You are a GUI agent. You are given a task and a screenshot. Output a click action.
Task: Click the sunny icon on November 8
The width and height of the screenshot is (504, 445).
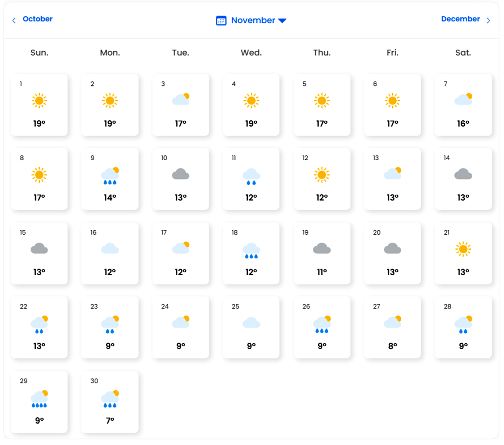tap(39, 175)
